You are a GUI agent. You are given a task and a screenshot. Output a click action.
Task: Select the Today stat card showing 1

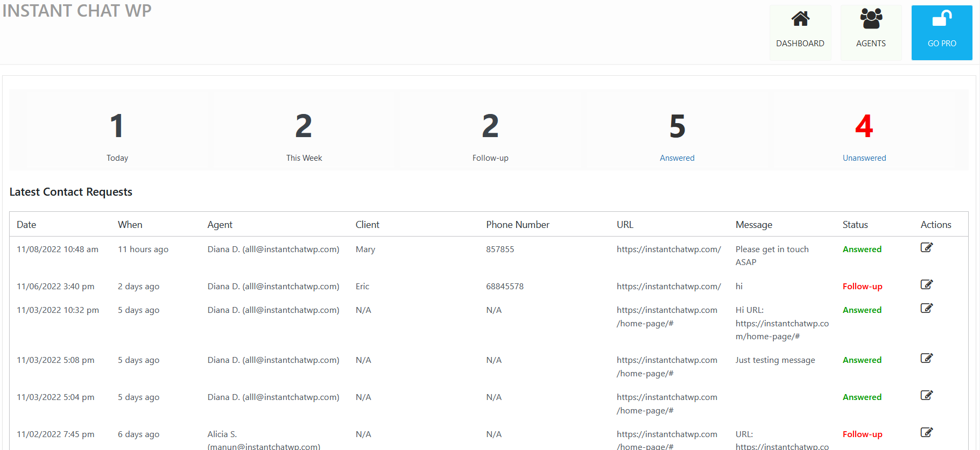pos(117,130)
